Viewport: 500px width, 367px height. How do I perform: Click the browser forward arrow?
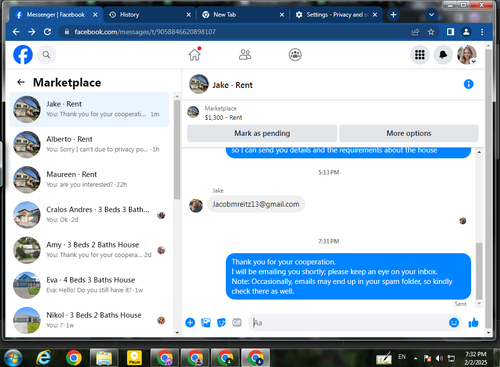[x=32, y=32]
